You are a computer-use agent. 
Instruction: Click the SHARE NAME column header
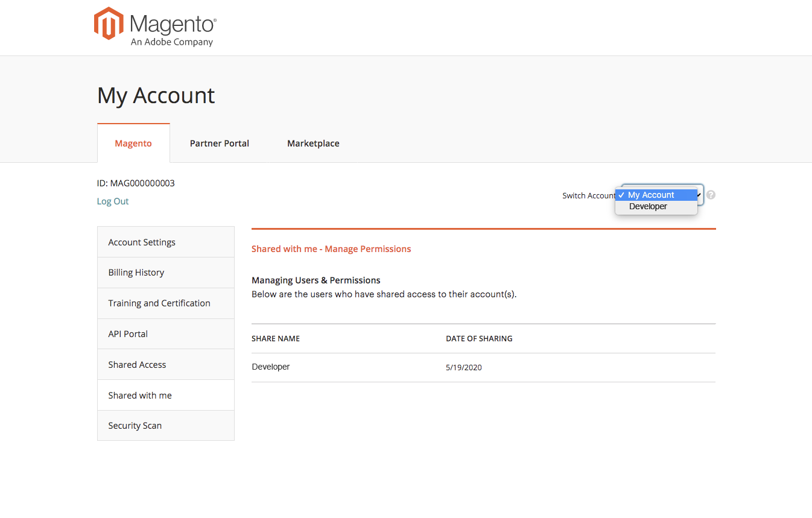point(276,339)
